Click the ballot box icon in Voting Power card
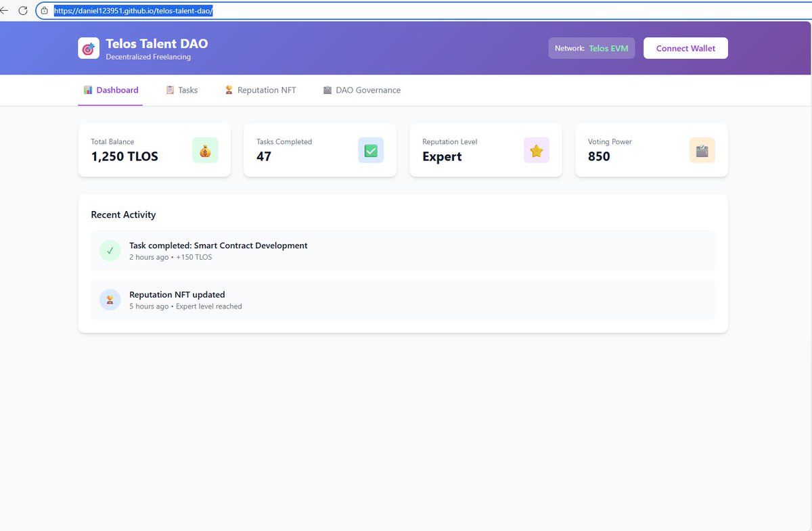 tap(702, 150)
